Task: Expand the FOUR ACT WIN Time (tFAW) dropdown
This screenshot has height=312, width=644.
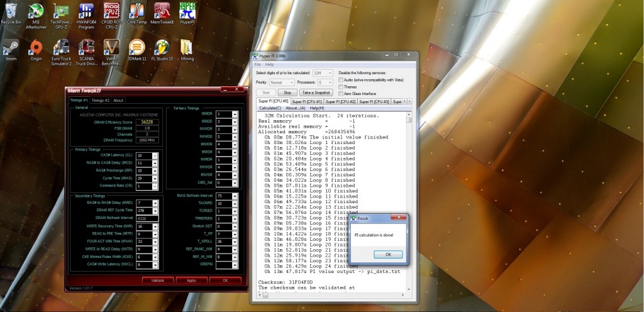Action: 155,242
